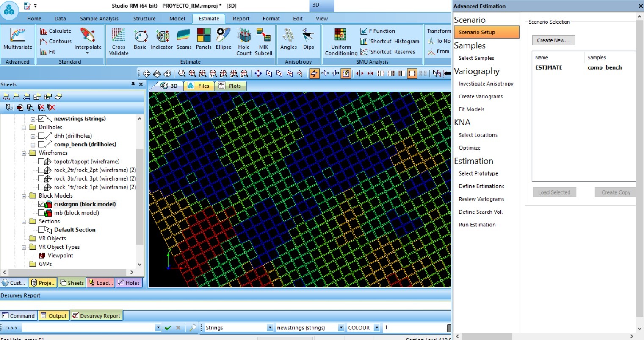
Task: Check the dhh (drillholes) checkbox
Action: pyautogui.click(x=41, y=136)
